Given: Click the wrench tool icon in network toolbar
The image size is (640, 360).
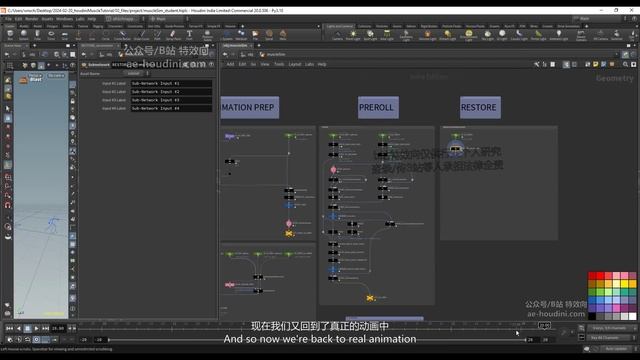Looking at the screenshot, I should pyautogui.click(x=536, y=64).
